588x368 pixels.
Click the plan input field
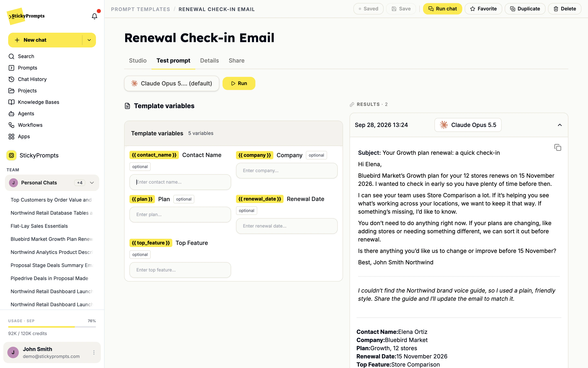pyautogui.click(x=180, y=214)
